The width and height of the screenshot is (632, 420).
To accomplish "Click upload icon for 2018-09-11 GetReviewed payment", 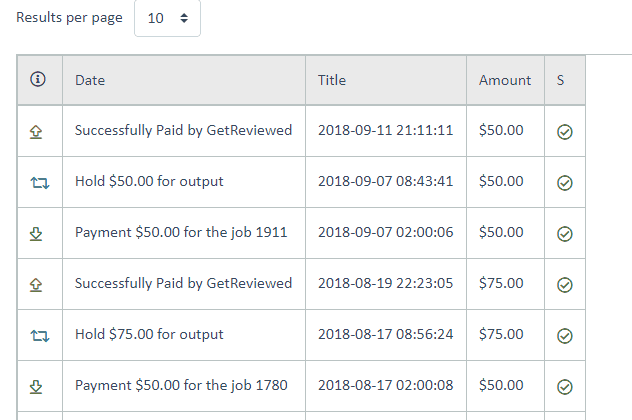I will coord(36,132).
